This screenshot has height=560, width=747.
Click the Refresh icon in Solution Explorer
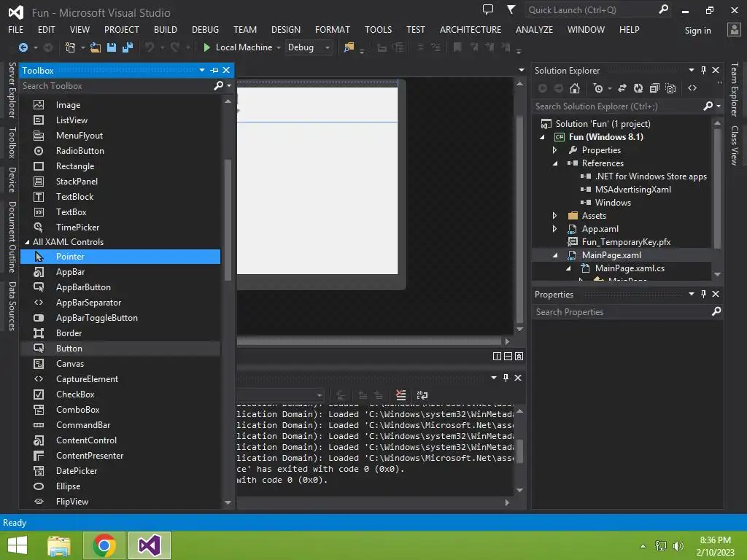point(638,88)
